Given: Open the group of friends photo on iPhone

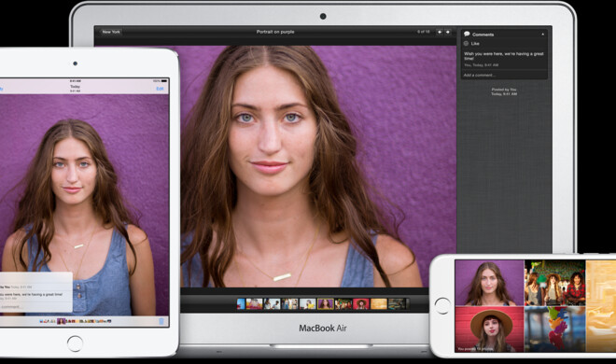Looking at the screenshot, I should [x=554, y=283].
